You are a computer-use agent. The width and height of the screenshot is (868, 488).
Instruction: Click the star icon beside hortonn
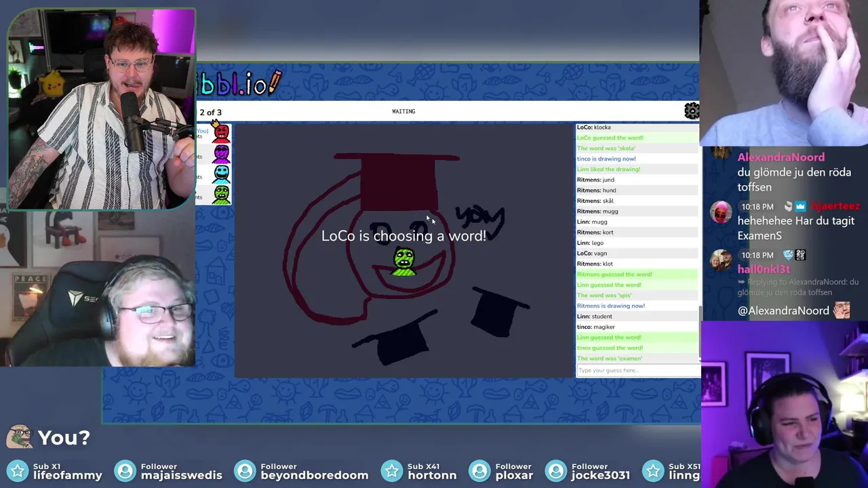click(x=392, y=470)
